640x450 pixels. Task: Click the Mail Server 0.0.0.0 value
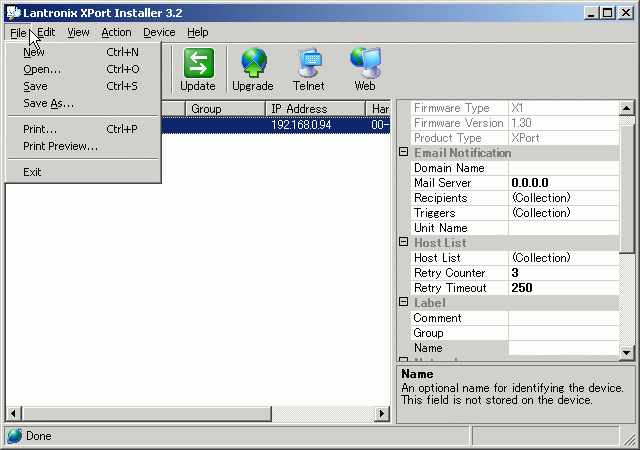coord(564,183)
